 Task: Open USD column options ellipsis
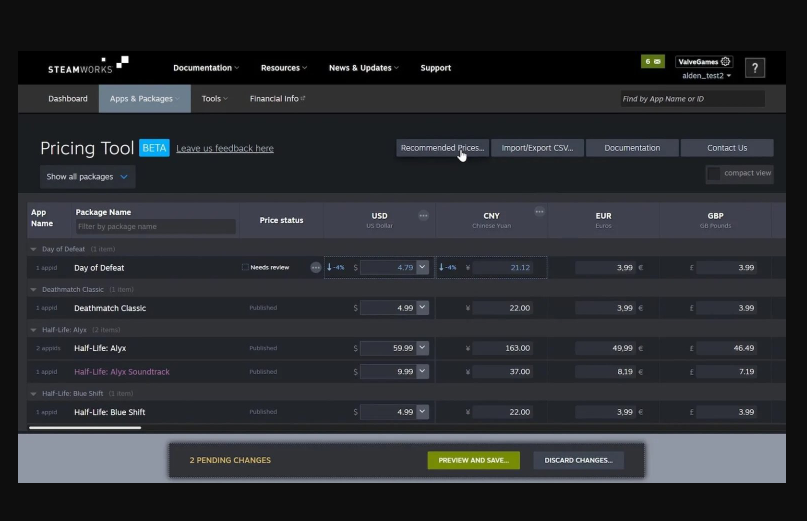423,216
